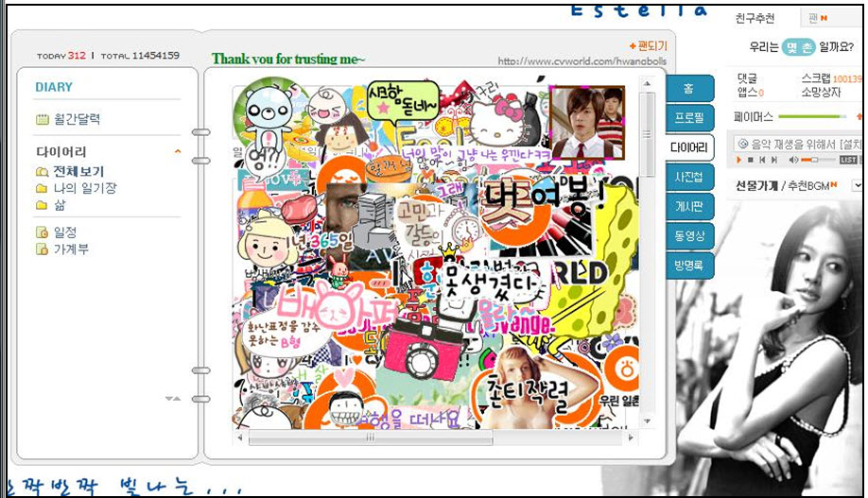Viewport: 868px width, 498px height.
Task: Switch to the 프로필 tab
Action: click(x=688, y=118)
